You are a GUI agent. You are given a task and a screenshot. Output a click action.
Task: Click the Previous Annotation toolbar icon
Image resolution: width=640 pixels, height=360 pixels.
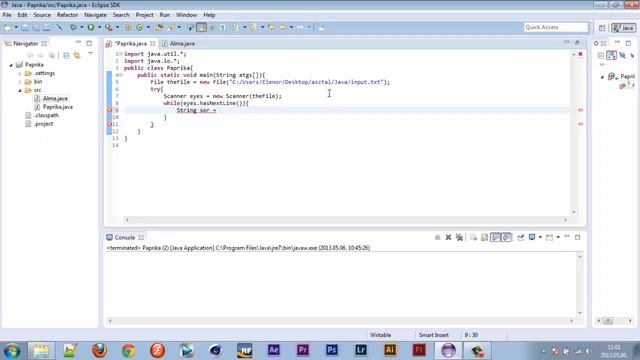point(253,27)
